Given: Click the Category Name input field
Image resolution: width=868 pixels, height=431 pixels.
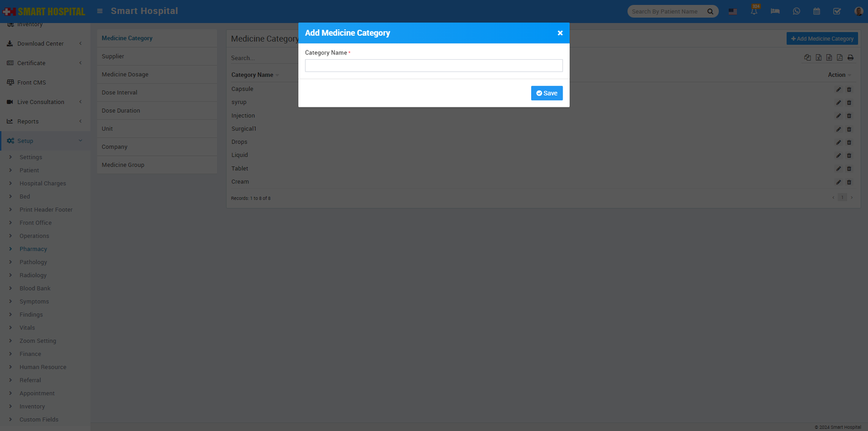Looking at the screenshot, I should pos(433,66).
